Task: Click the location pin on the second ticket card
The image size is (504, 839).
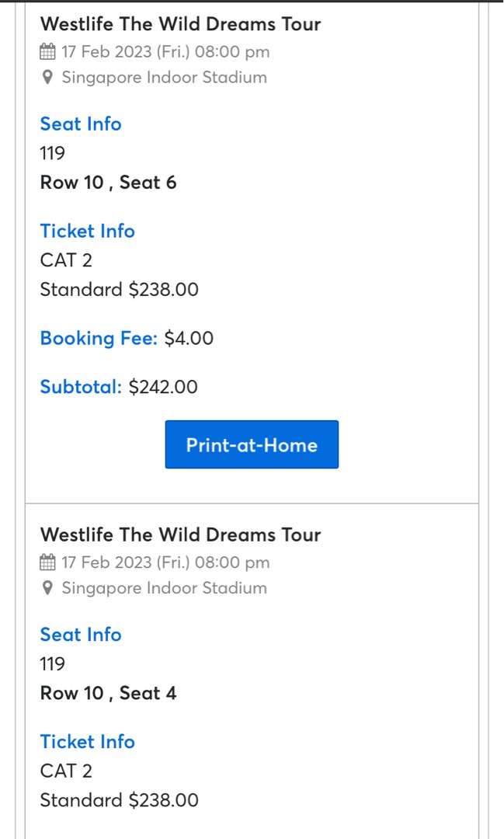Action: click(x=47, y=588)
